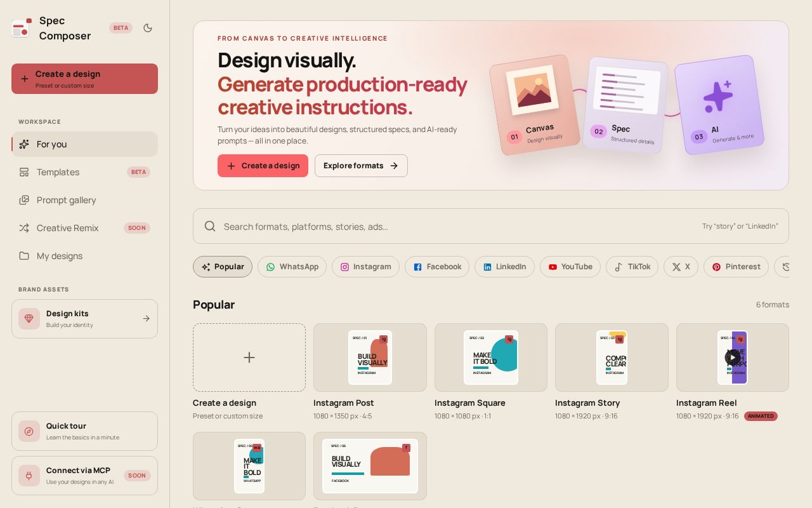The height and width of the screenshot is (508, 812).
Task: Open the Instagram Story format thumbnail
Action: 612,358
